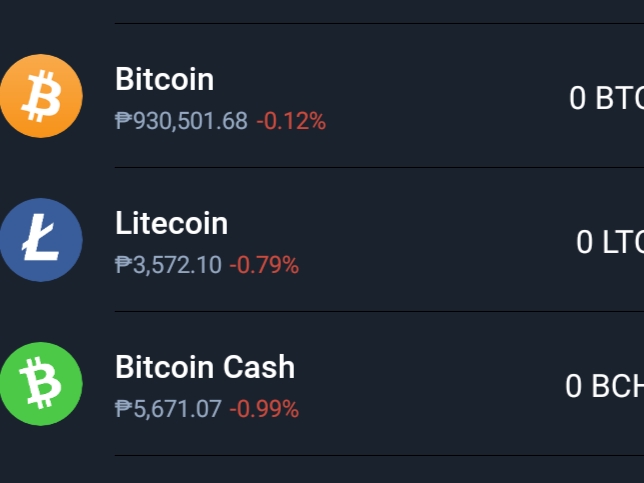Click the peso sign before Bitcoin price
Image resolution: width=644 pixels, height=483 pixels.
click(x=124, y=121)
